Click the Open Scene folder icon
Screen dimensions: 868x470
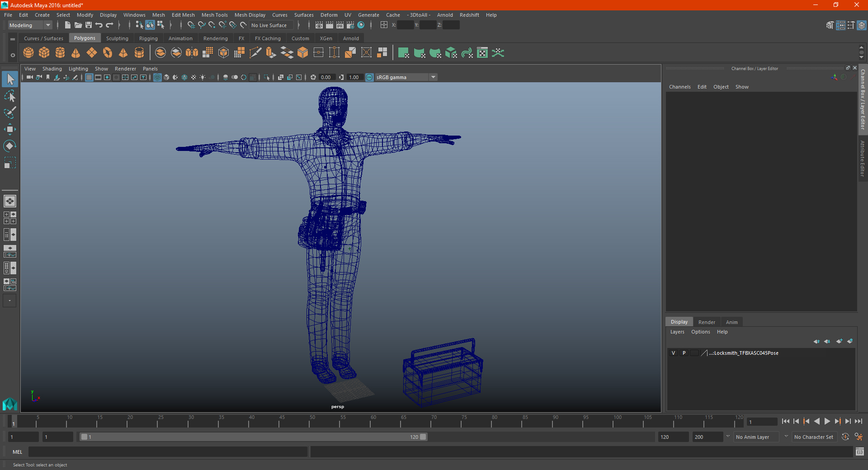coord(78,25)
